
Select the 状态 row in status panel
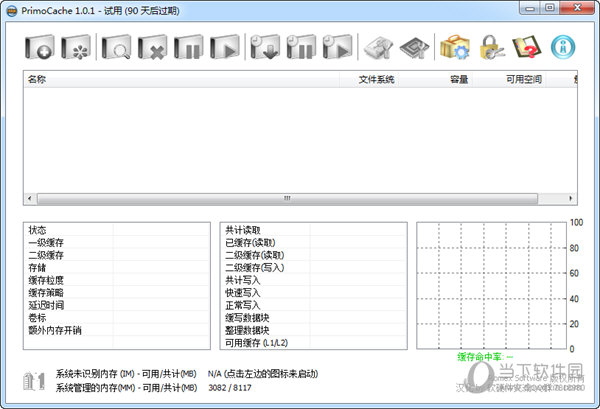point(117,230)
